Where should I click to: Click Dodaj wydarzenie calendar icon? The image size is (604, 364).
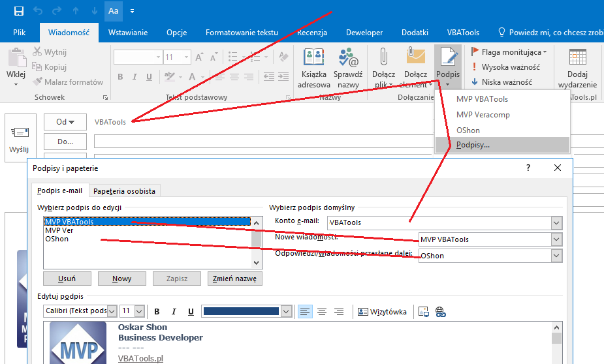point(577,57)
